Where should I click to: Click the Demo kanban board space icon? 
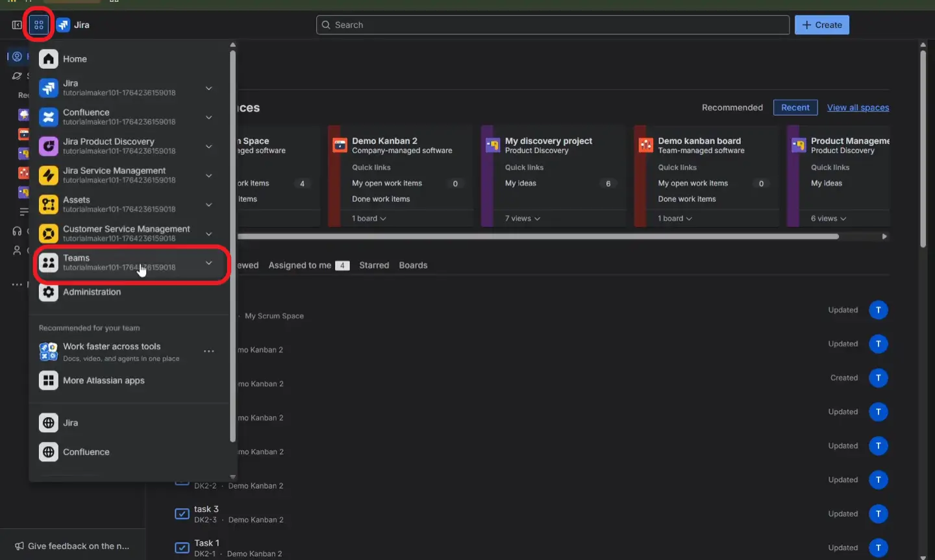pyautogui.click(x=646, y=145)
